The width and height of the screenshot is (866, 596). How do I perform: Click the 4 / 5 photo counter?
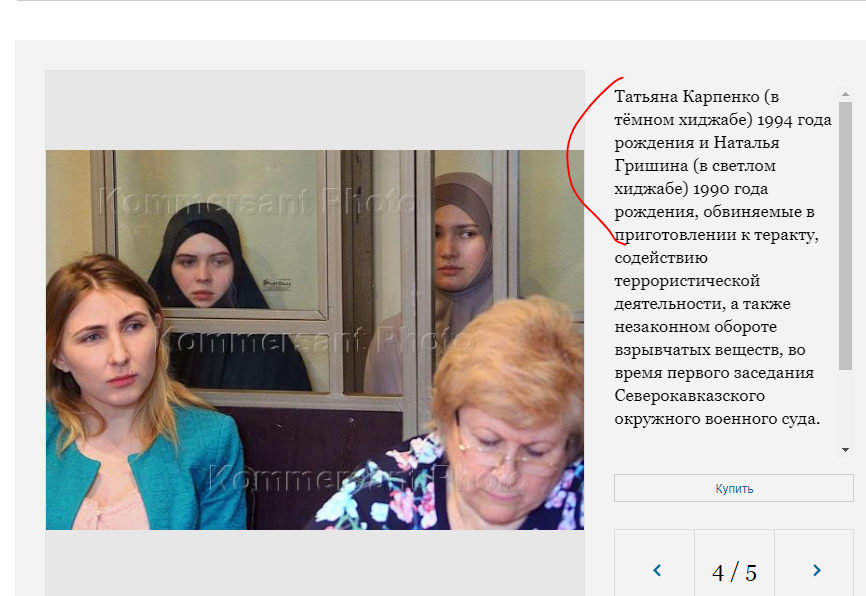pos(734,572)
